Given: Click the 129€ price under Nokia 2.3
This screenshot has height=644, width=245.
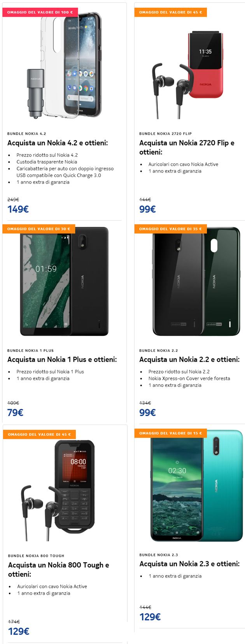Looking at the screenshot, I should tap(150, 617).
